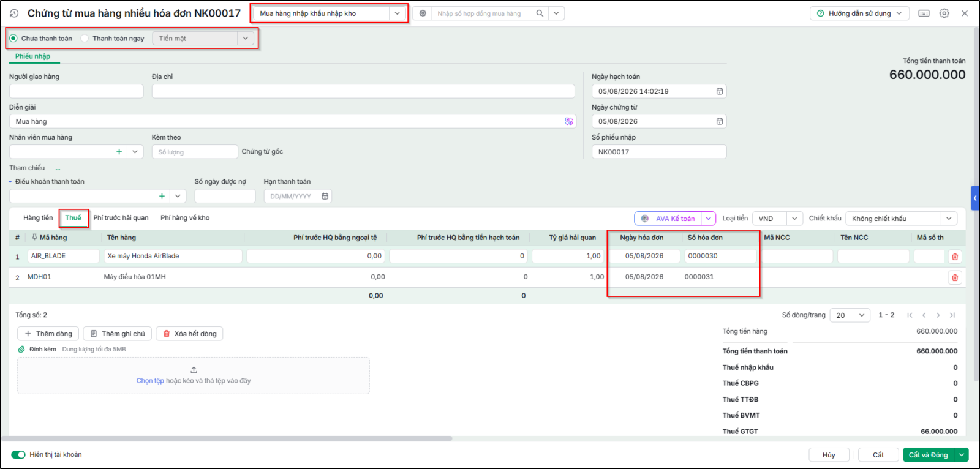Click Thêm dòng button

[48, 334]
